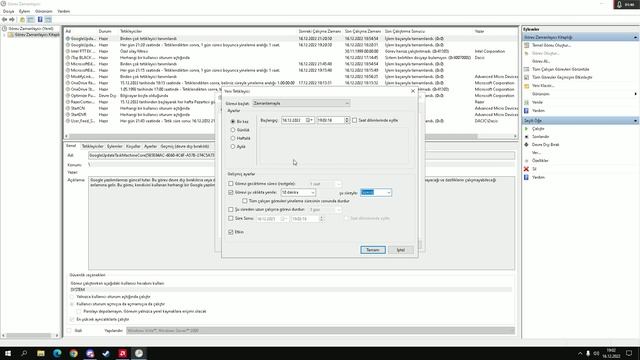Switch to the 'Eylemler' tab in details
Screen dimensions: 640x360
point(115,146)
